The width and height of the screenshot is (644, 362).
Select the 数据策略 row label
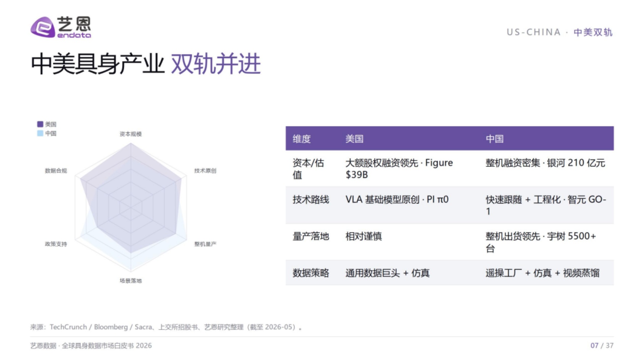(311, 273)
